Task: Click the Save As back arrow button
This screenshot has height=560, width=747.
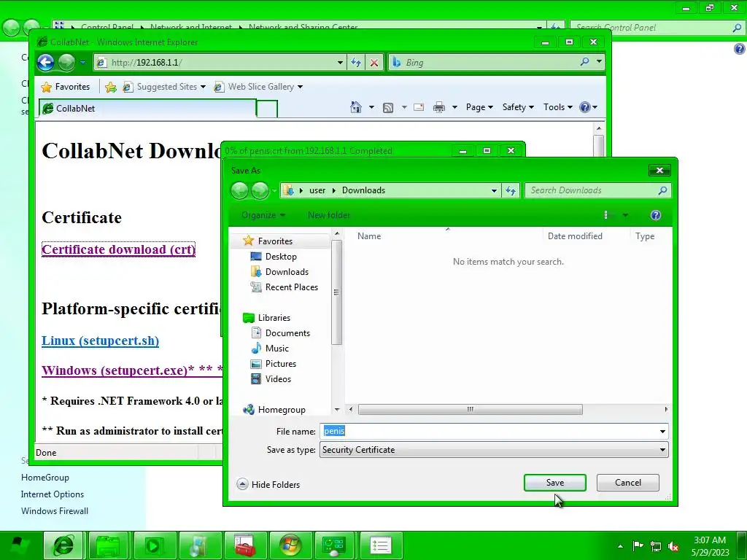Action: coord(239,190)
